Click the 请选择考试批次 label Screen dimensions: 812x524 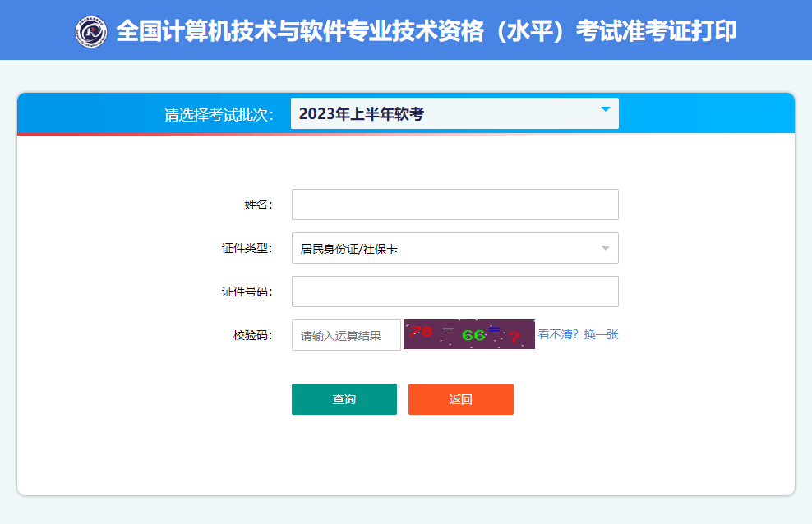tap(219, 114)
